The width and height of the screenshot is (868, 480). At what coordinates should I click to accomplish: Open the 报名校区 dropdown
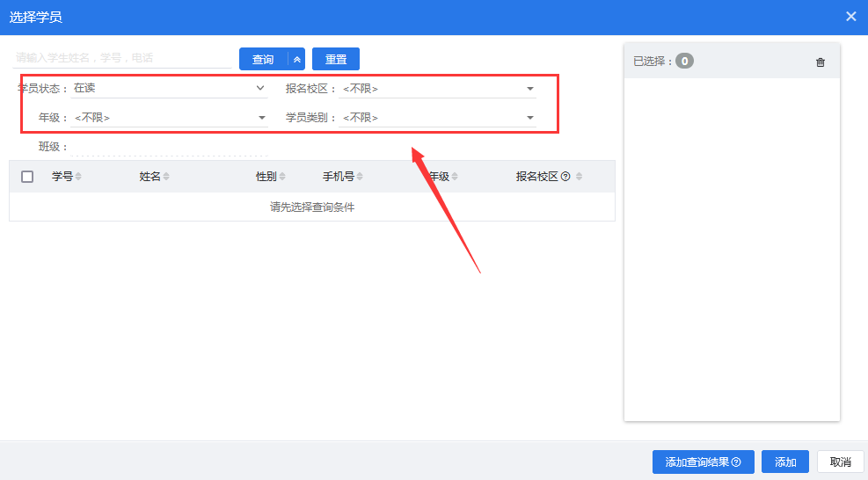coord(437,89)
